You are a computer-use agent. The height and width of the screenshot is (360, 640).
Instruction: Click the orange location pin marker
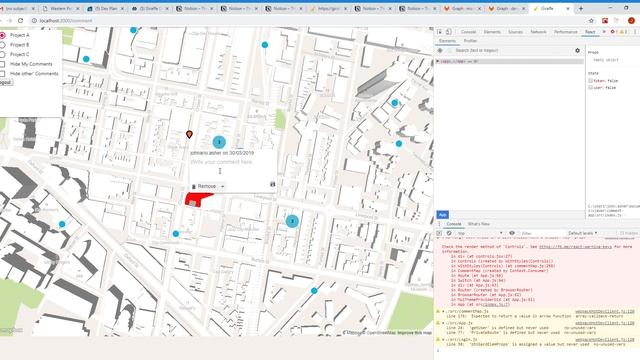click(189, 134)
